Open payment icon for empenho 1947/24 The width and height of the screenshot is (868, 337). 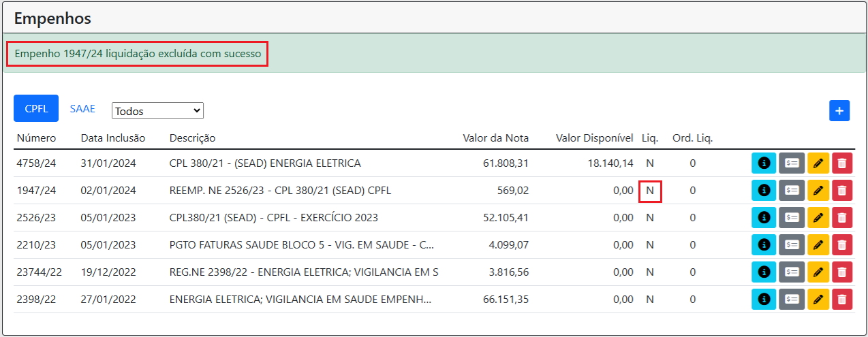[792, 191]
